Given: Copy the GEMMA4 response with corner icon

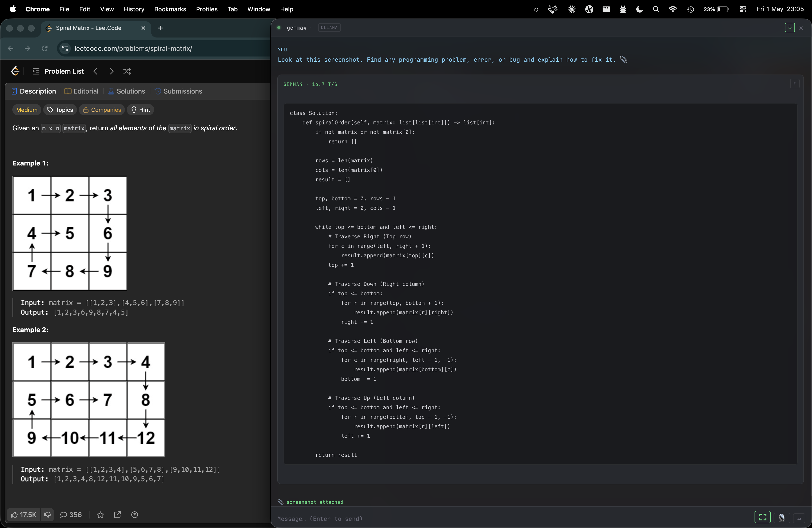Looking at the screenshot, I should 795,84.
